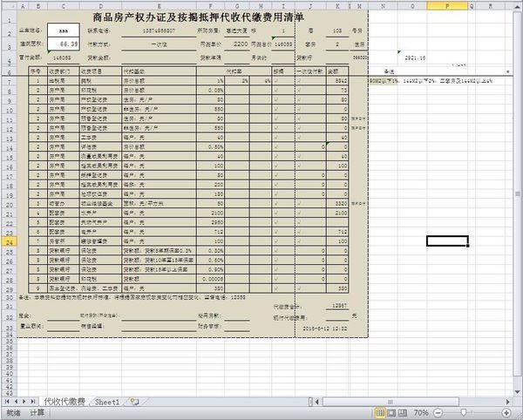This screenshot has width=523, height=420.
Task: Toggle column J checkmark in row 21
Action: [x=299, y=213]
